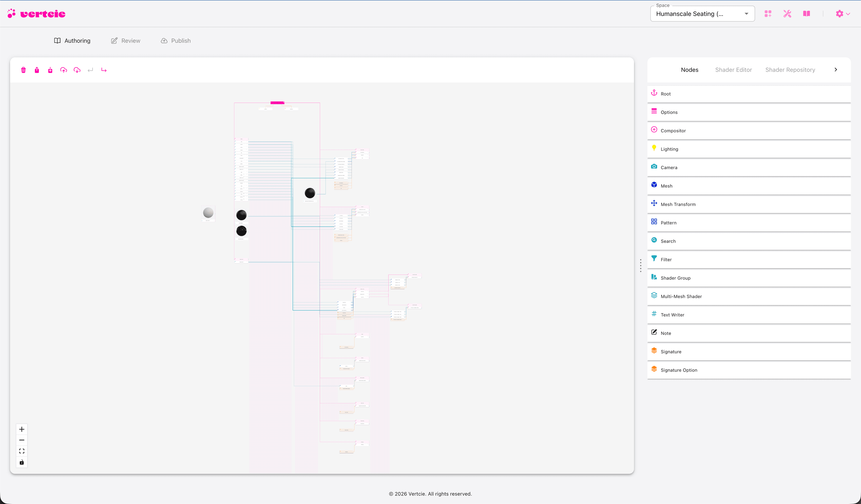Viewport: 861px width, 504px height.
Task: Open the Shader Repository tab
Action: pyautogui.click(x=790, y=70)
